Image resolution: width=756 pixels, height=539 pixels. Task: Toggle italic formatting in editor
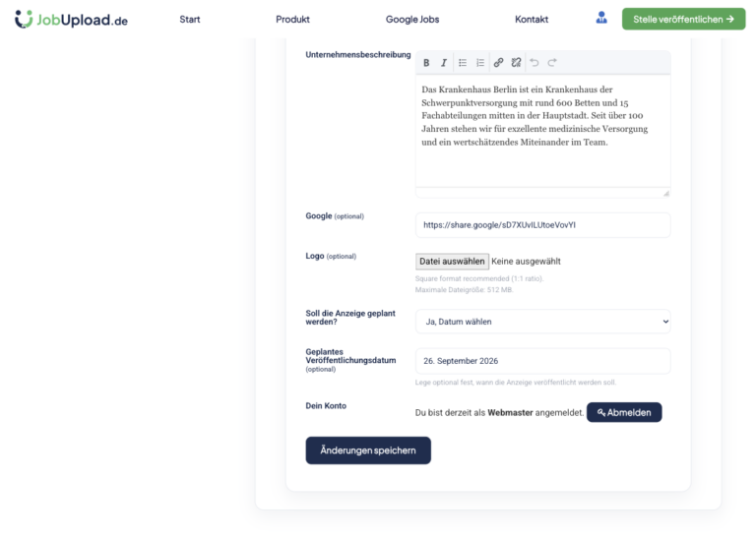444,63
